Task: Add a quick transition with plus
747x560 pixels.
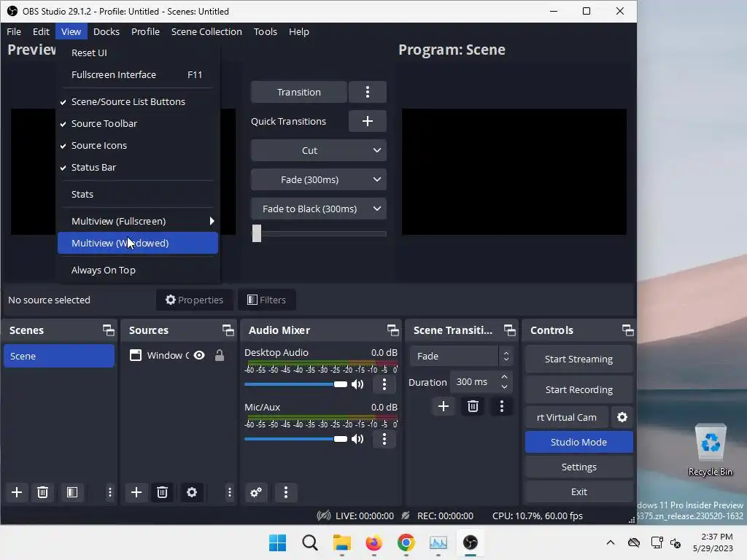Action: click(368, 121)
